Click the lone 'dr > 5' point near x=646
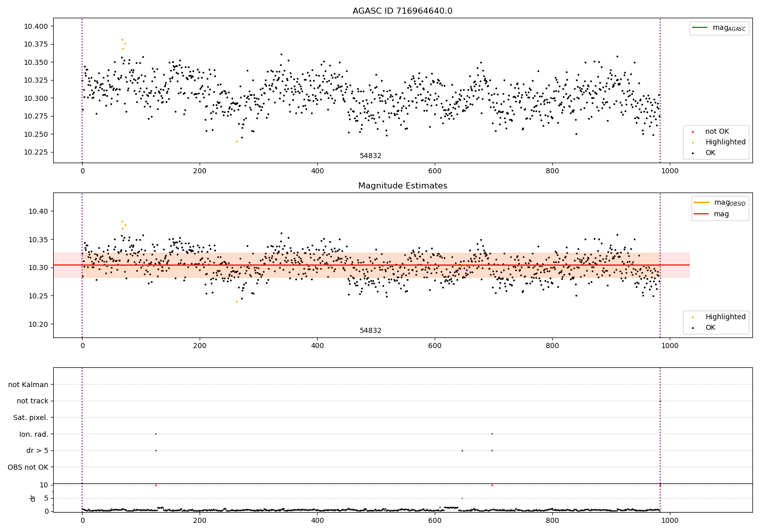 (x=462, y=450)
